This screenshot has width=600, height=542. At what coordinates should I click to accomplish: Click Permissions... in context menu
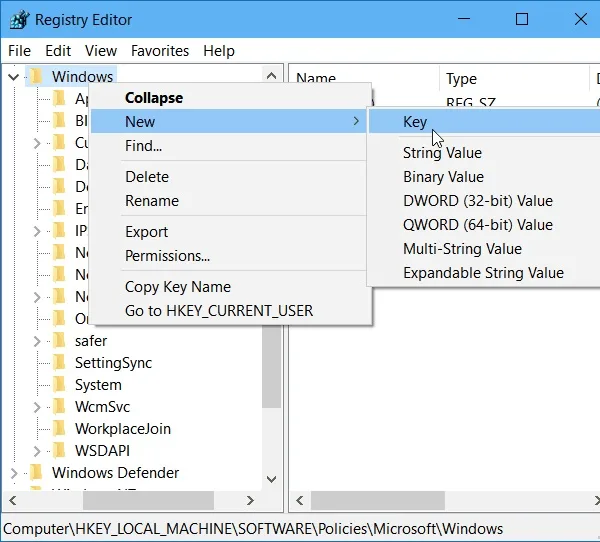tap(168, 256)
